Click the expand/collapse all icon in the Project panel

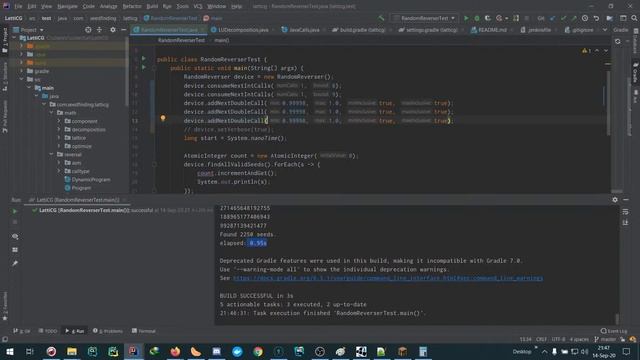[99, 30]
